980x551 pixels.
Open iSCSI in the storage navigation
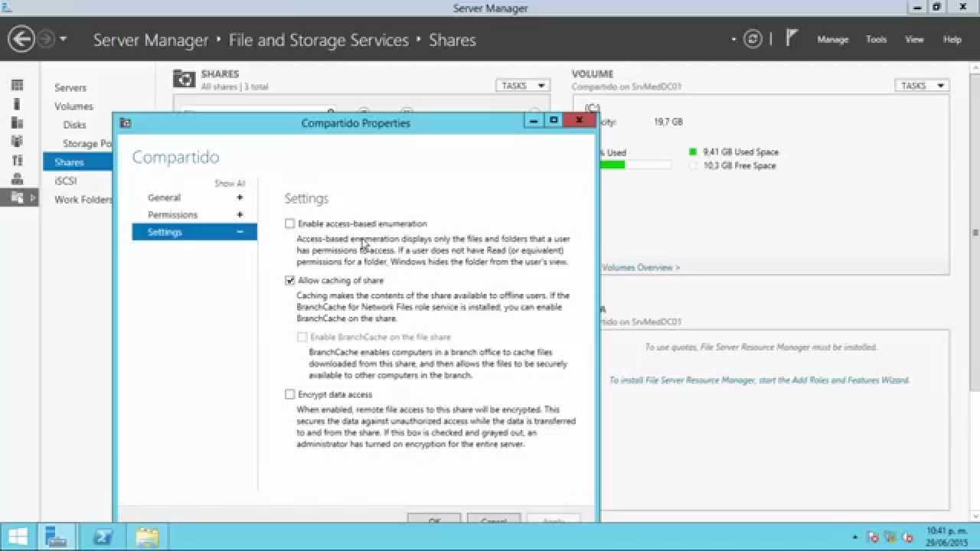point(66,181)
